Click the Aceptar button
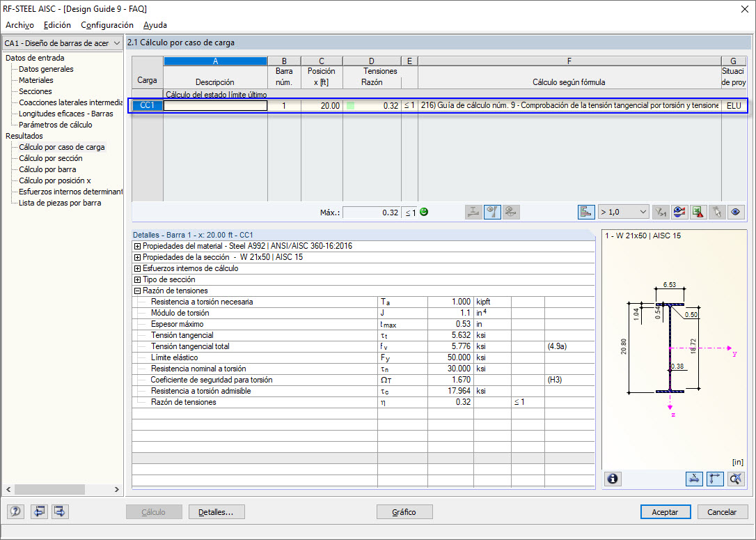The height and width of the screenshot is (540, 756). tap(665, 512)
